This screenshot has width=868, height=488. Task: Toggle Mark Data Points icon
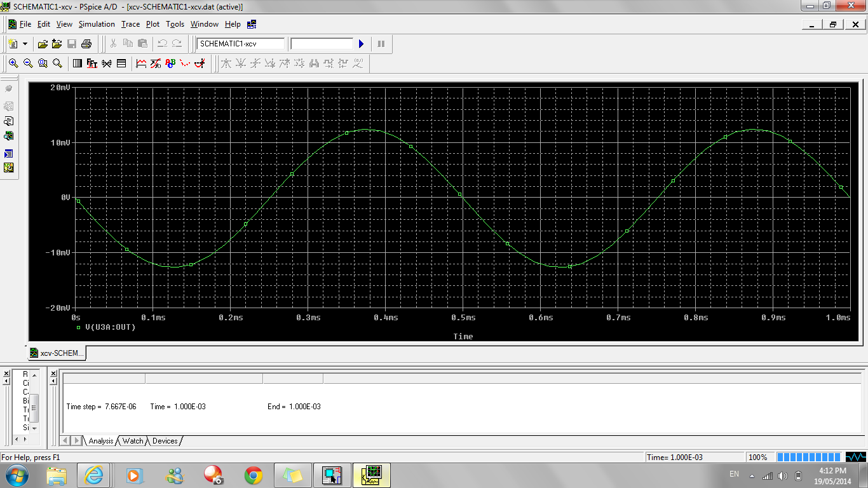(x=185, y=64)
